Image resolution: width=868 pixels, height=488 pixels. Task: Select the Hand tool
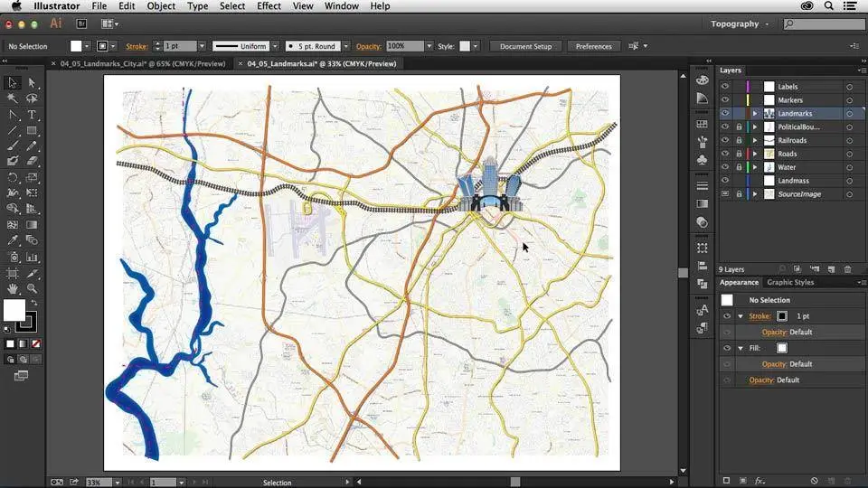point(13,288)
